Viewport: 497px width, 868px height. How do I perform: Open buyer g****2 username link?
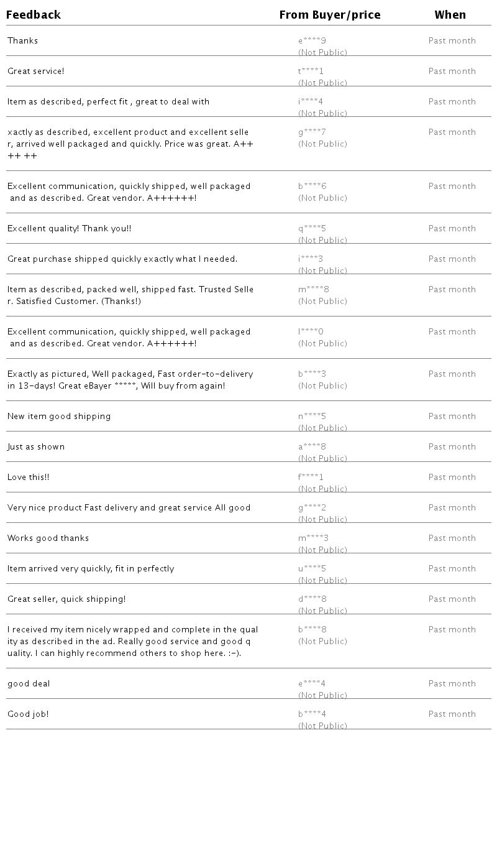(x=312, y=508)
